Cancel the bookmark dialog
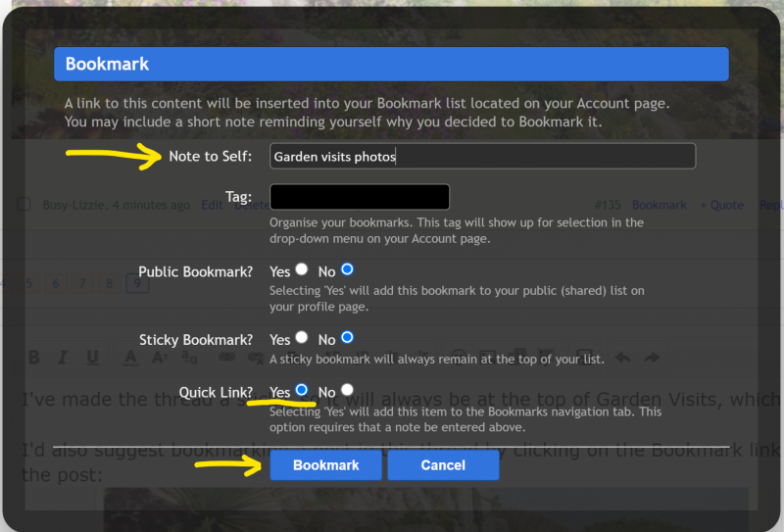This screenshot has width=784, height=532. click(x=443, y=465)
